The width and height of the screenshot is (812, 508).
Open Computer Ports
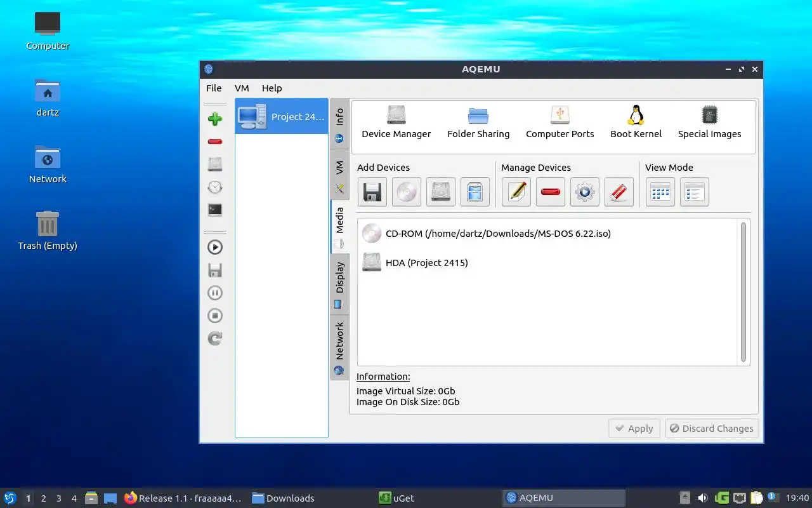[560, 123]
